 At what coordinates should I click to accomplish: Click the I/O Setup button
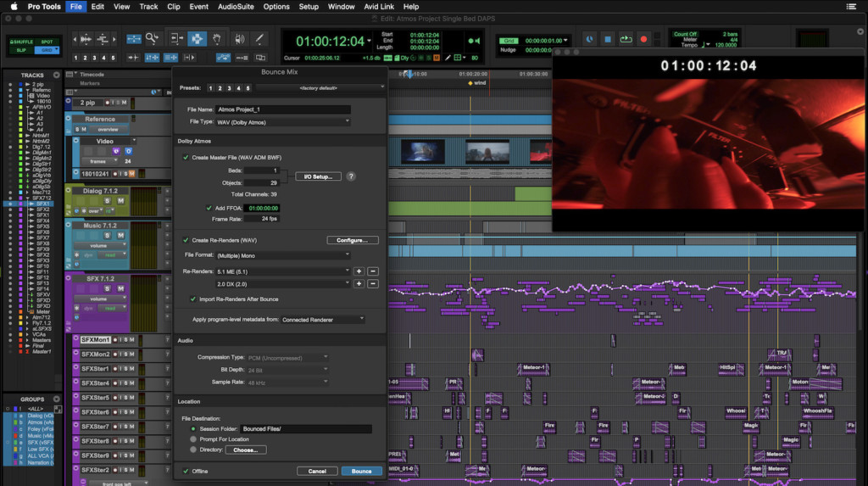coord(319,176)
